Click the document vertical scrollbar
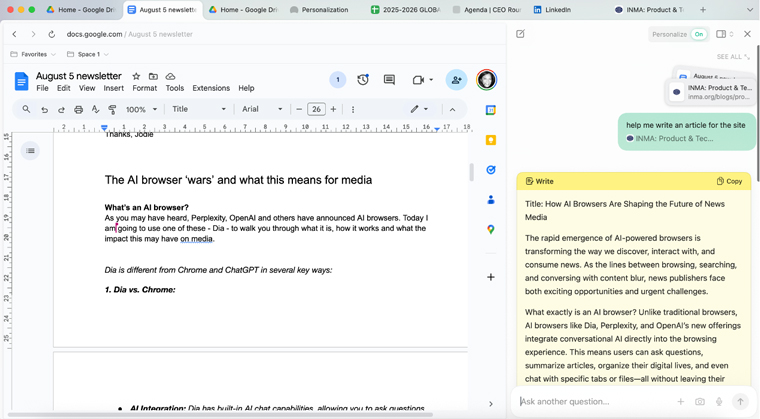760x419 pixels. pyautogui.click(x=471, y=172)
